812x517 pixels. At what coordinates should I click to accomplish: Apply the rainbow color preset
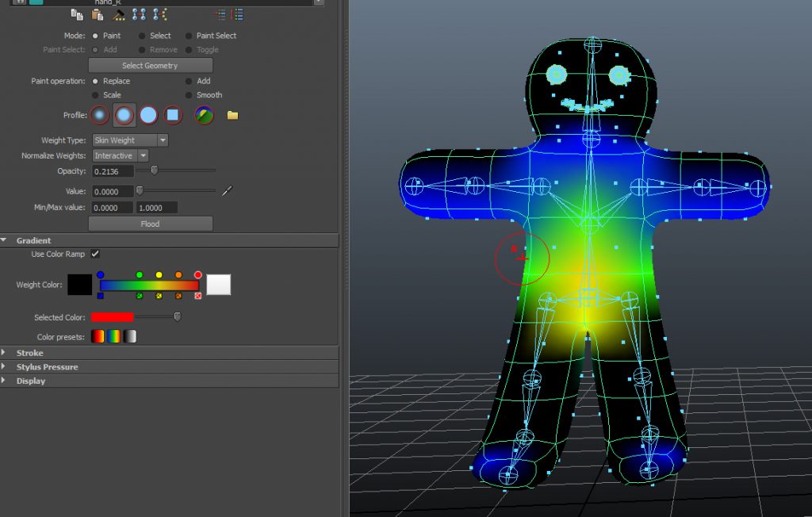click(x=114, y=337)
